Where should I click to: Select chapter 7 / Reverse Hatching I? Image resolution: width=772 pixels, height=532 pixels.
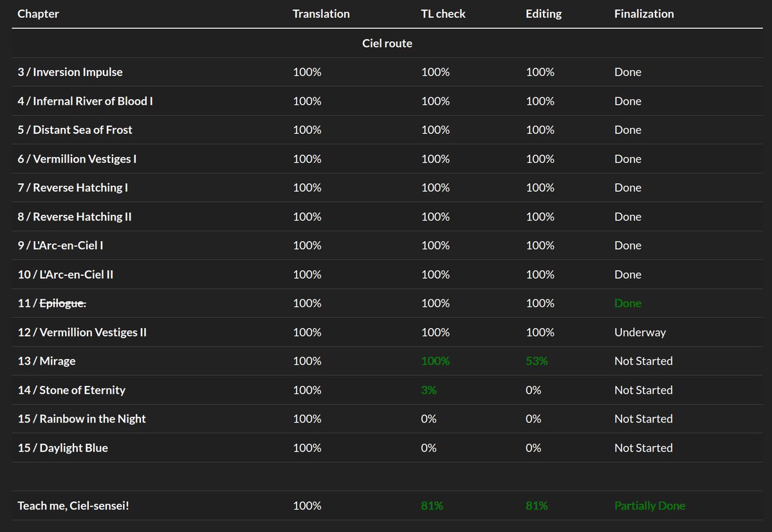[x=73, y=188]
